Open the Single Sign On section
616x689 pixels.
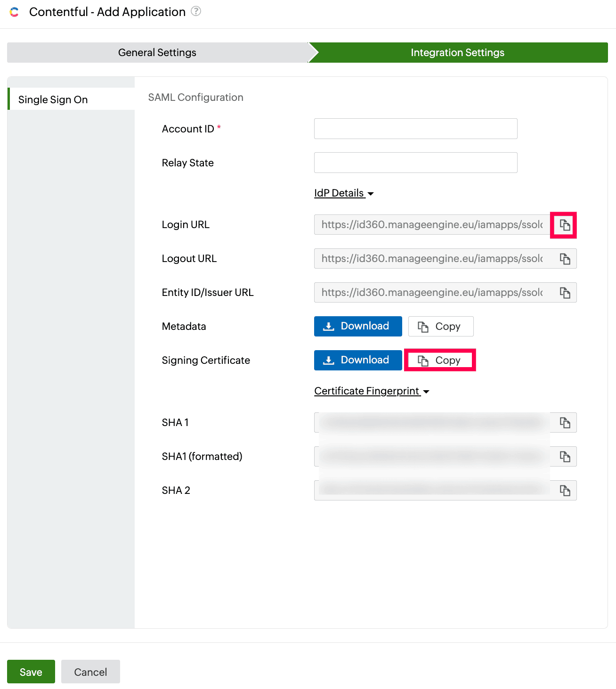point(71,99)
